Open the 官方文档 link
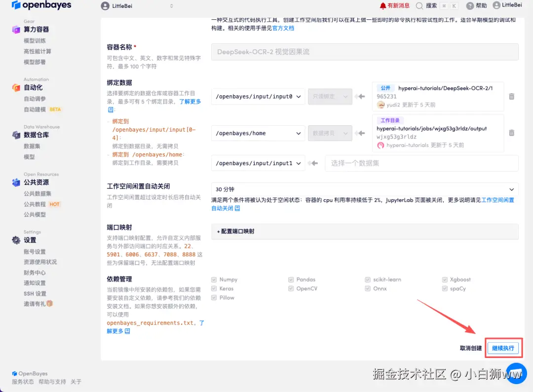Screen dimensions: 533x392 coord(283,28)
